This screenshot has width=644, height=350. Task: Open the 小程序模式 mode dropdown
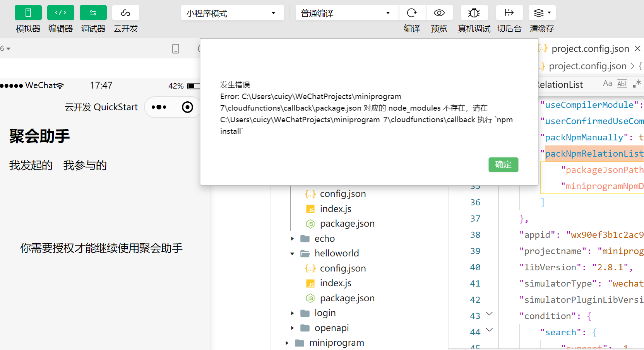pos(232,13)
